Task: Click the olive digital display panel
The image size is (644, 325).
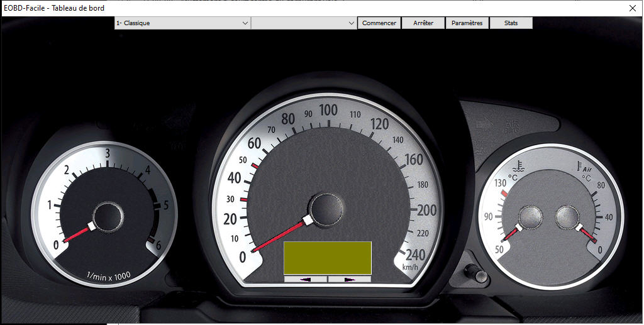Action: coord(327,258)
